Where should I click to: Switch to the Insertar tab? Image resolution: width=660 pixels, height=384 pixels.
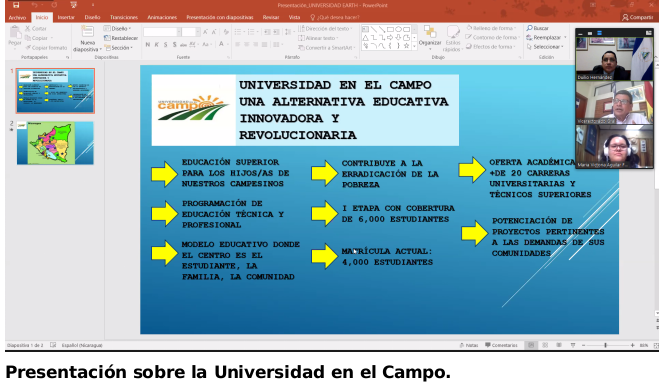click(x=66, y=17)
